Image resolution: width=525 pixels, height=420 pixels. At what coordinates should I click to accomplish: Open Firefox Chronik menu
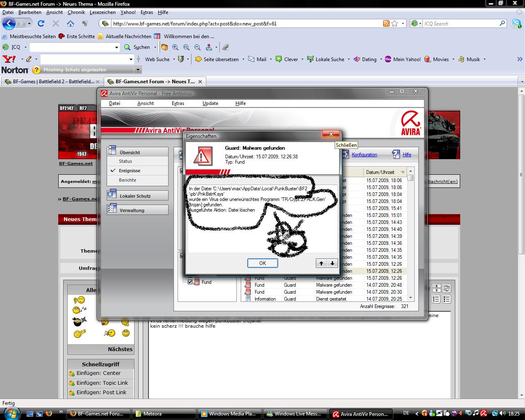click(76, 12)
